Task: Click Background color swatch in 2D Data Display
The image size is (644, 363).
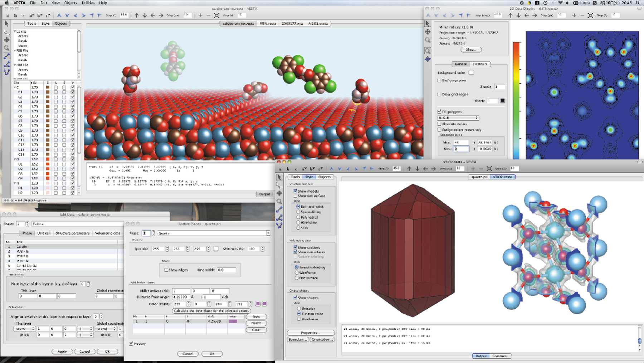Action: coord(472,73)
